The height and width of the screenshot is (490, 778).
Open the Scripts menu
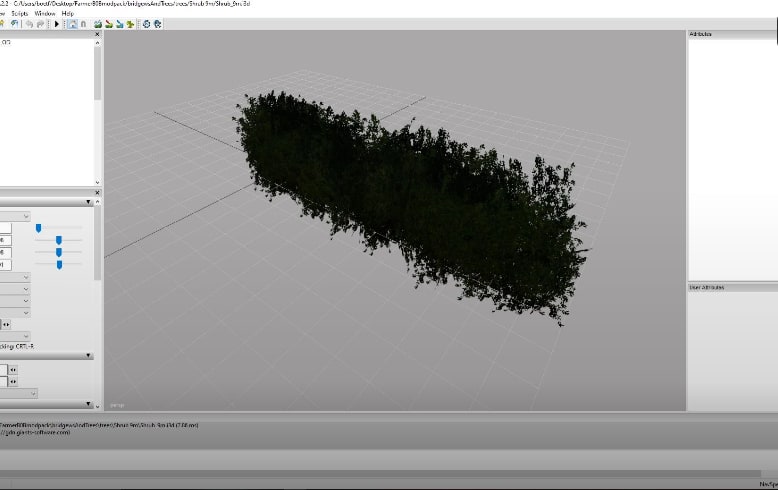(x=19, y=14)
